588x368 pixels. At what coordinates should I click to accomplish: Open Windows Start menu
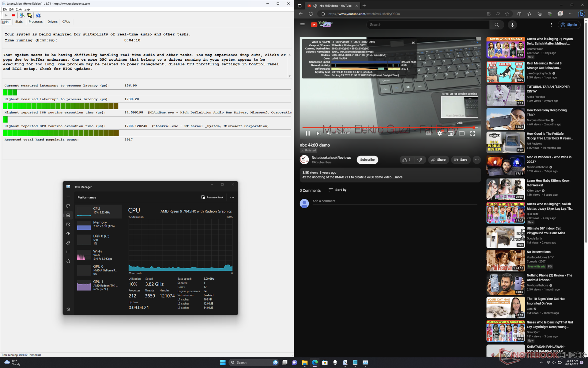click(x=223, y=362)
